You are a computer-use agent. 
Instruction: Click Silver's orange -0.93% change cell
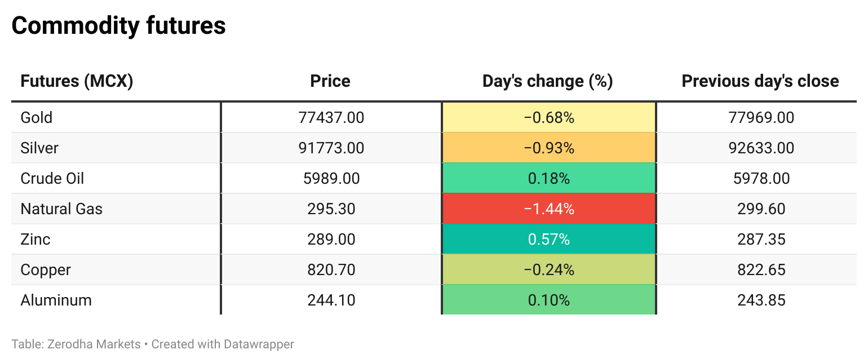549,148
